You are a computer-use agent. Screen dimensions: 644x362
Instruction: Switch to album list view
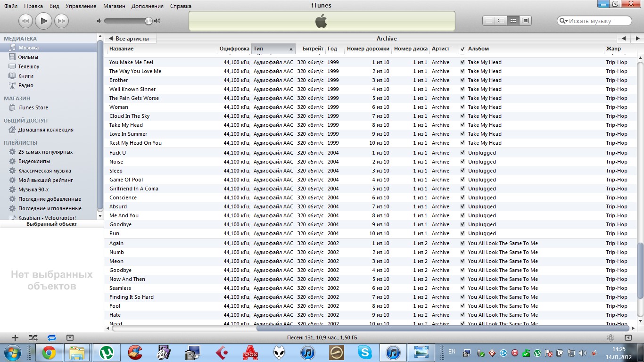[501, 21]
